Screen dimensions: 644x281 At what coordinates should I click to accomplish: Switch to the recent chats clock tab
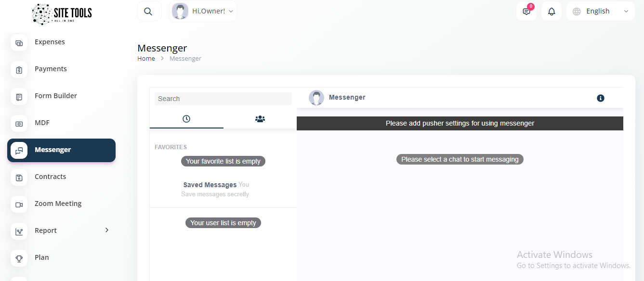point(186,119)
